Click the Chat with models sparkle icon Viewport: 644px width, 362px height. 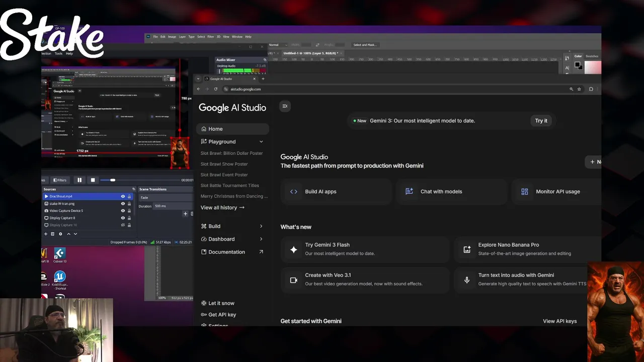pyautogui.click(x=410, y=192)
